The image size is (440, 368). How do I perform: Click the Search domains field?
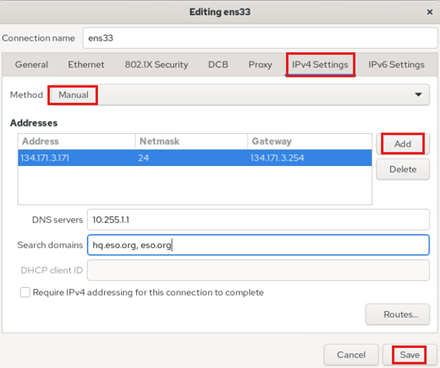coord(258,245)
